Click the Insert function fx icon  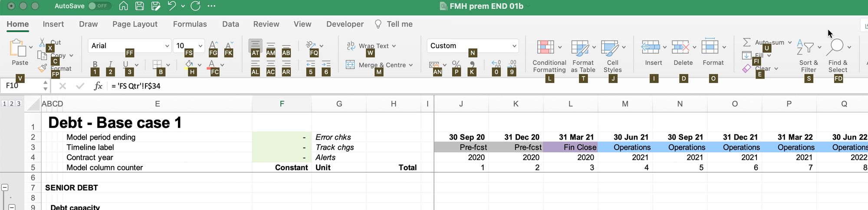click(x=98, y=86)
